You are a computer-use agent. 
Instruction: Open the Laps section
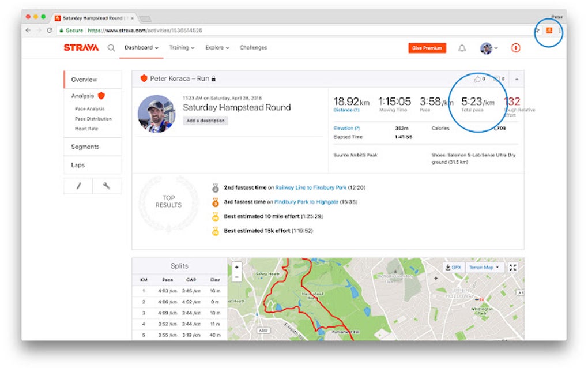pos(79,166)
